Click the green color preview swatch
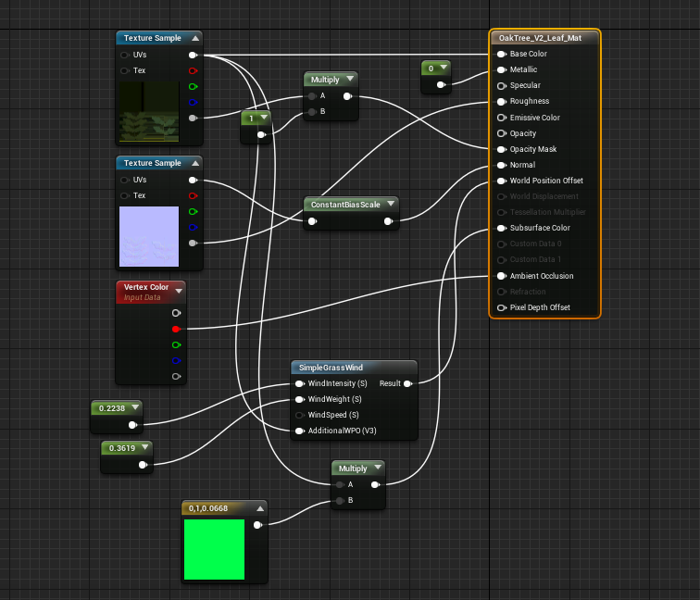The height and width of the screenshot is (600, 700). click(214, 549)
